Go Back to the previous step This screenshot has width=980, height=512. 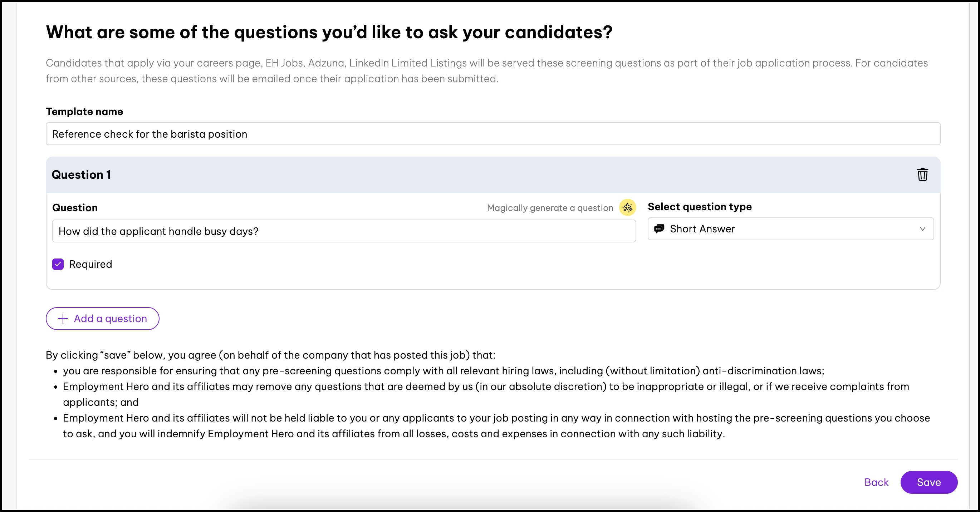click(x=876, y=482)
